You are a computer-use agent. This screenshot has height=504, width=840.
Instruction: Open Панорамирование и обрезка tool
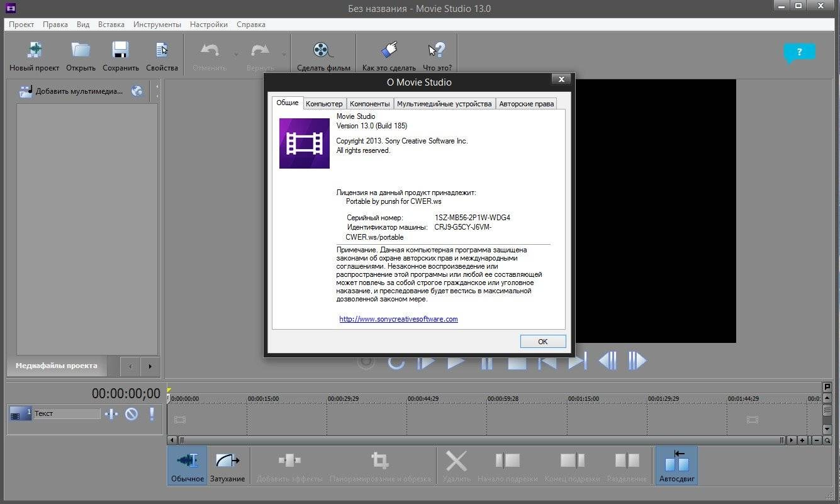[381, 466]
